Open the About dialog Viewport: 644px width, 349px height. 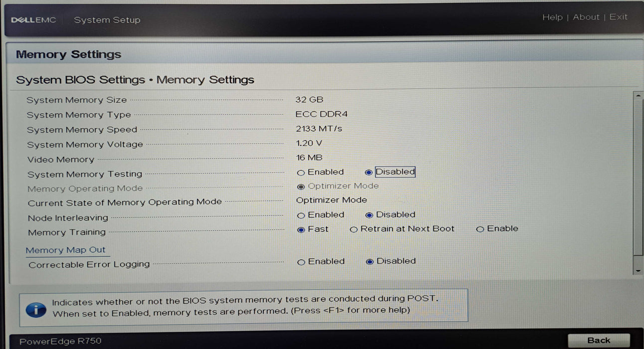pos(586,17)
